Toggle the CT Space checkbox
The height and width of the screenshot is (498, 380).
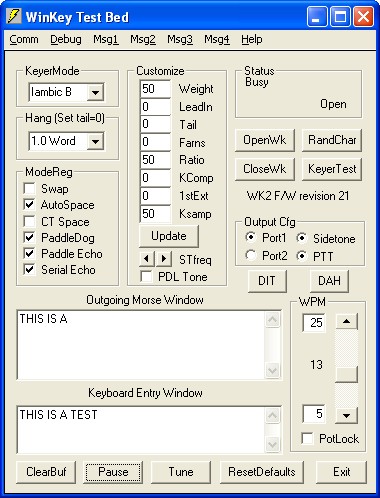tap(29, 221)
